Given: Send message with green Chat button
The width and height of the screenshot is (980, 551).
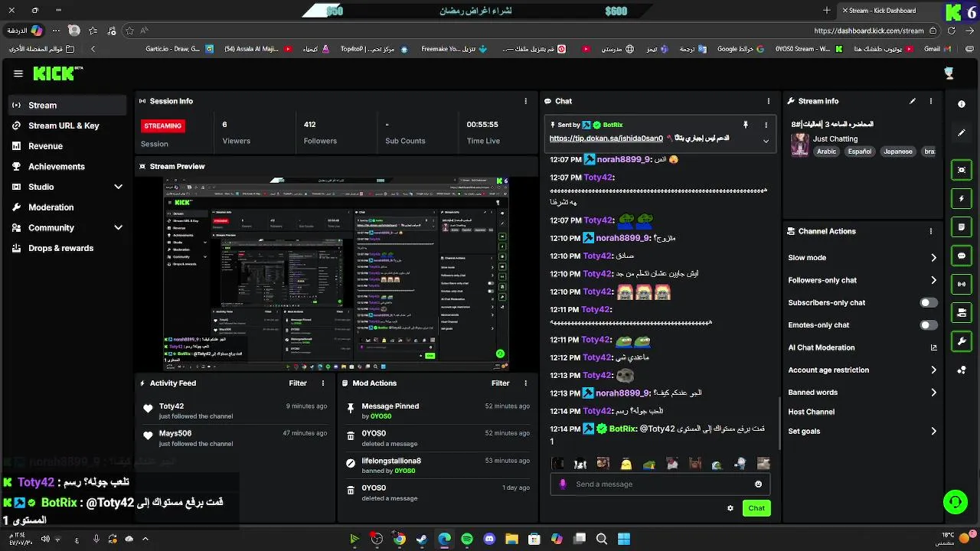Looking at the screenshot, I should (x=756, y=508).
